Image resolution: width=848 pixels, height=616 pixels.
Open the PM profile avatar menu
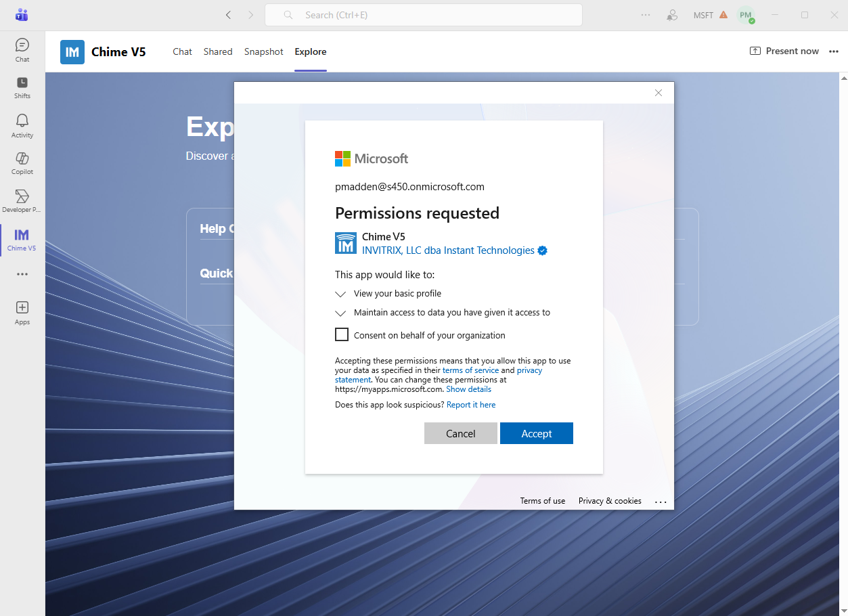[746, 15]
